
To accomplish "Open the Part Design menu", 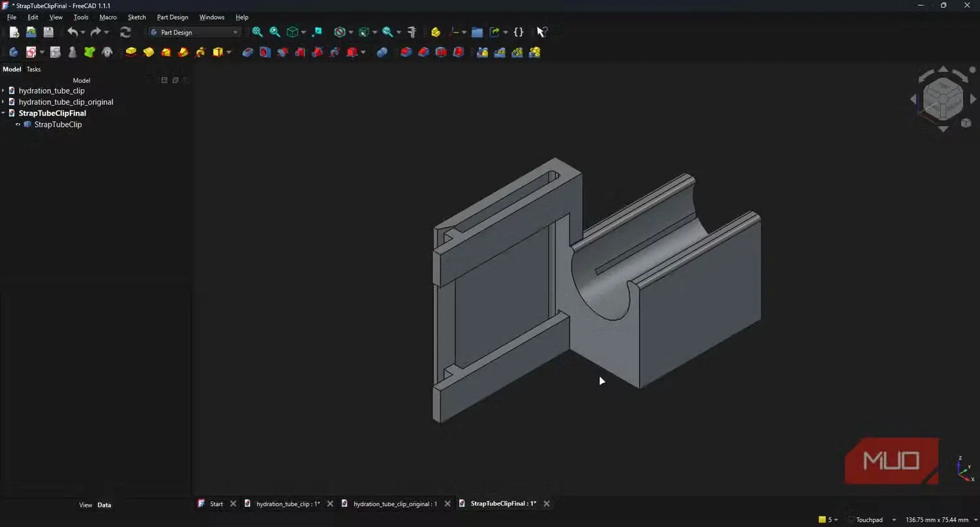I will tap(172, 17).
